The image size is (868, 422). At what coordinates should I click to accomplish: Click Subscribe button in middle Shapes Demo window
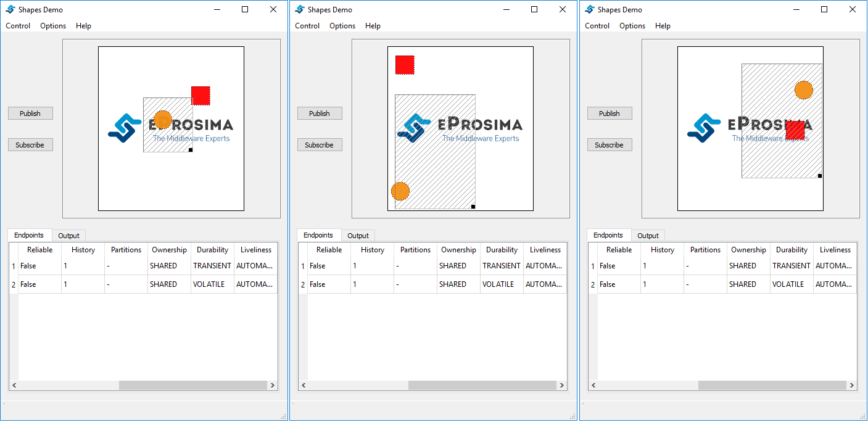click(320, 145)
